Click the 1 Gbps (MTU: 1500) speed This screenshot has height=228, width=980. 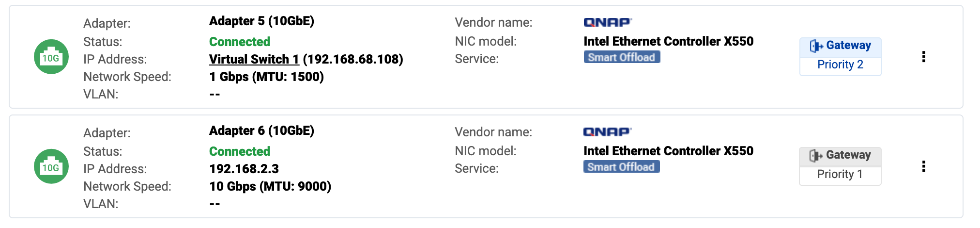coord(266,77)
